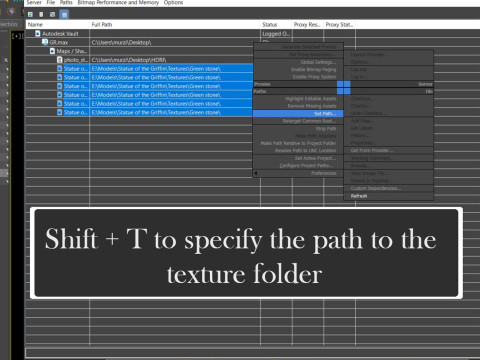Choose Resolve Path to UNC Location
The width and height of the screenshot is (480, 360).
click(306, 151)
